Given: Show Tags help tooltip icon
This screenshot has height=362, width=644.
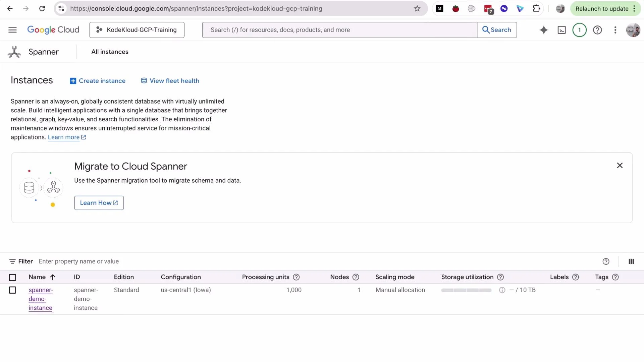Looking at the screenshot, I should pyautogui.click(x=615, y=277).
